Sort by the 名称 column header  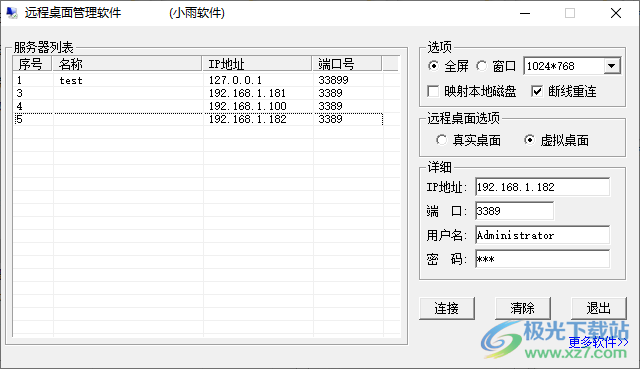(x=127, y=64)
